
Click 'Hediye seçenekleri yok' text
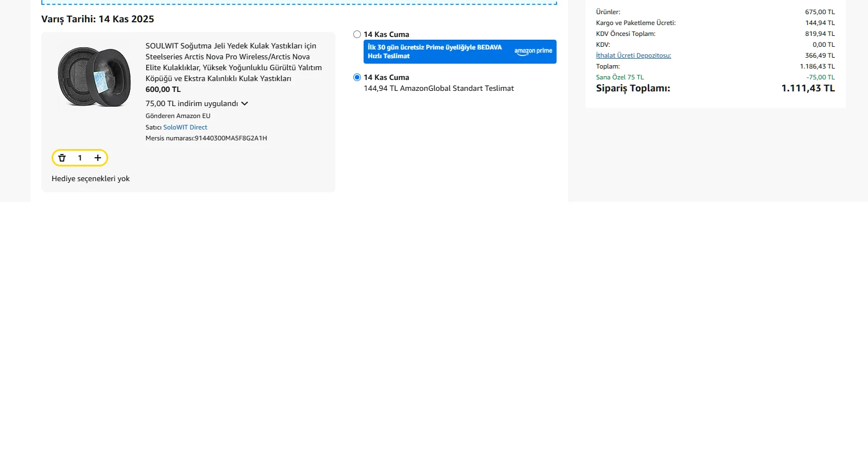tap(91, 178)
